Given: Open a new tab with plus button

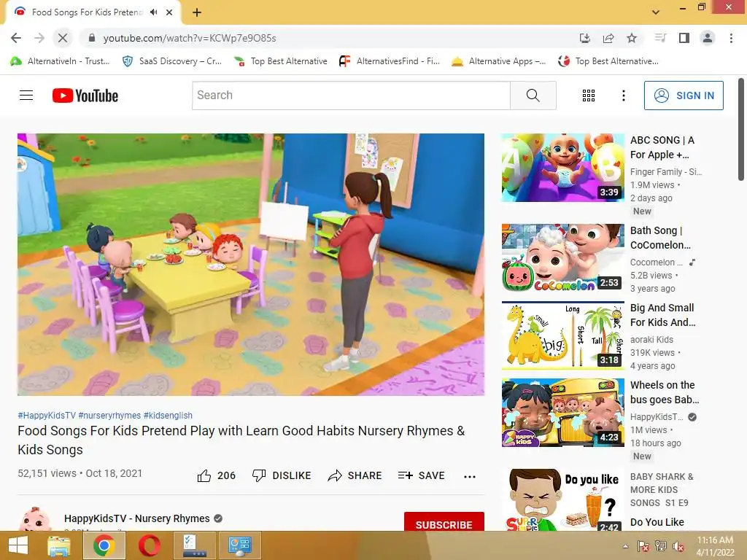Looking at the screenshot, I should [197, 12].
